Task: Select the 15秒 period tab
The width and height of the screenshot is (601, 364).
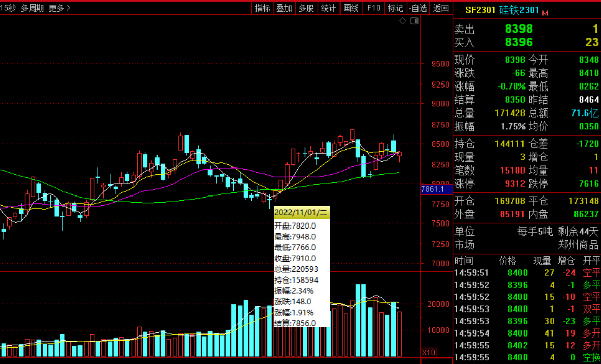Action: 9,8
